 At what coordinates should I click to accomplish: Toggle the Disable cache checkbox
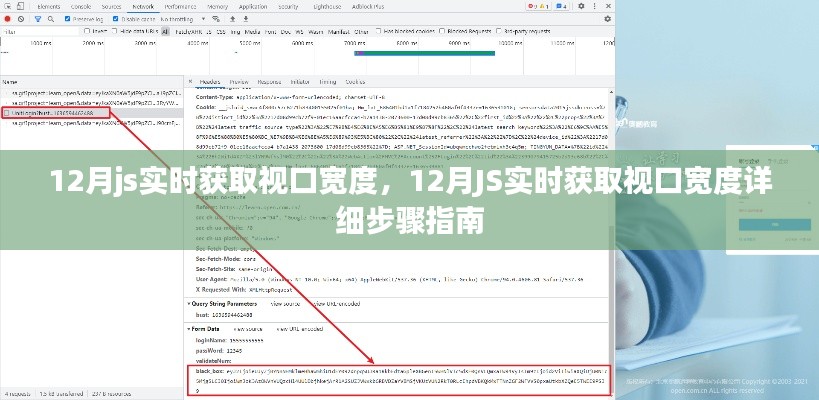[115, 19]
